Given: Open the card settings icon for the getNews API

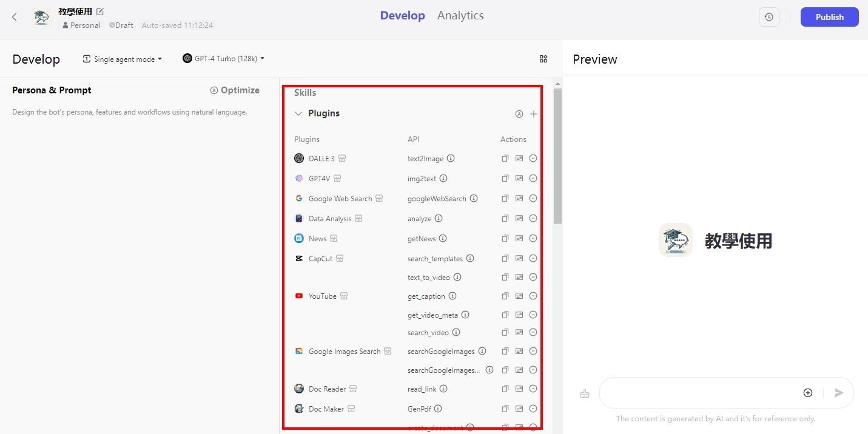Looking at the screenshot, I should click(x=519, y=239).
